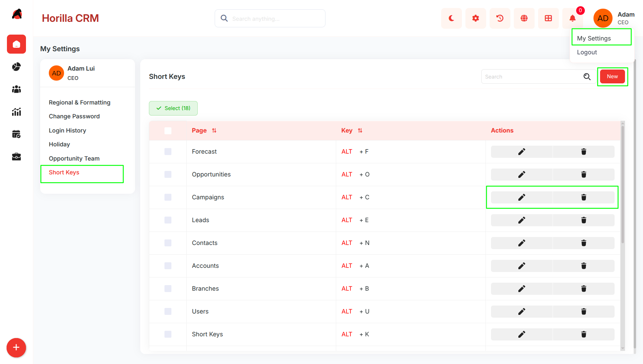
Task: Open the Change Password section
Action: point(74,116)
